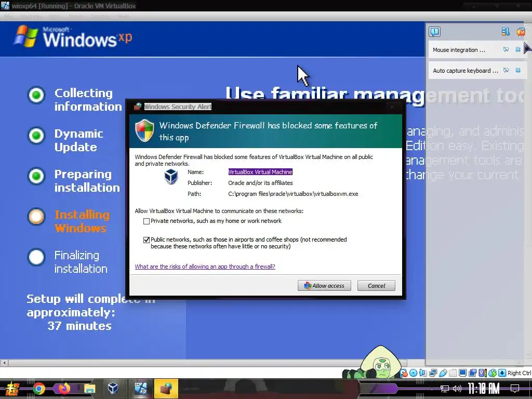The image size is (532, 399).
Task: Open Google Chrome from the taskbar
Action: pos(38,389)
